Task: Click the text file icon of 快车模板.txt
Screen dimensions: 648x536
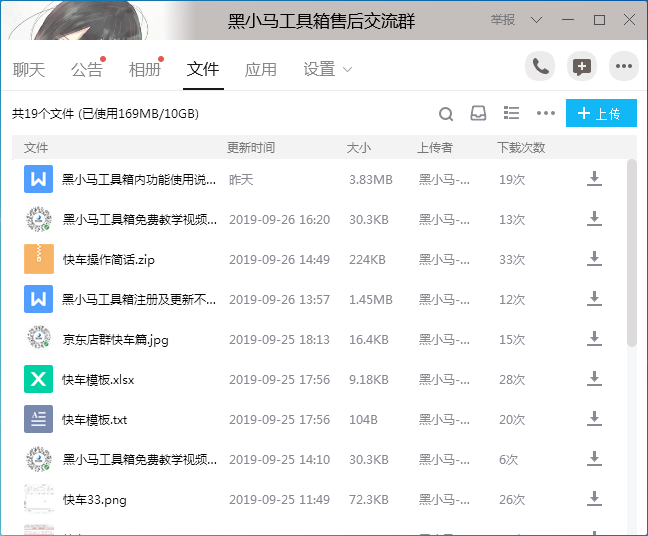Action: tap(38, 419)
